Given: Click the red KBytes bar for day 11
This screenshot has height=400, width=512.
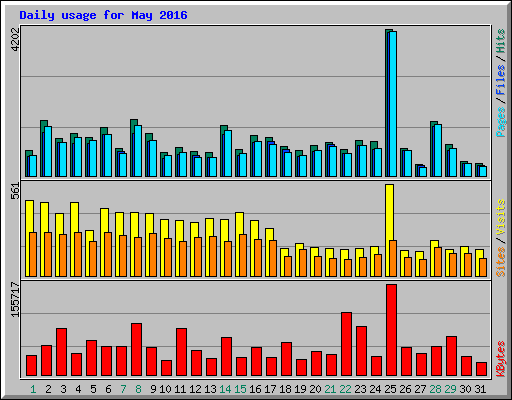Looking at the screenshot, I should (x=182, y=352).
